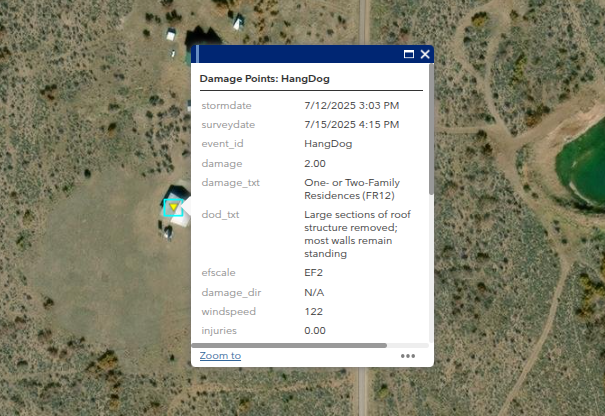Click the damage_txt field label
Viewport: 605px width, 416px height.
coord(230,183)
